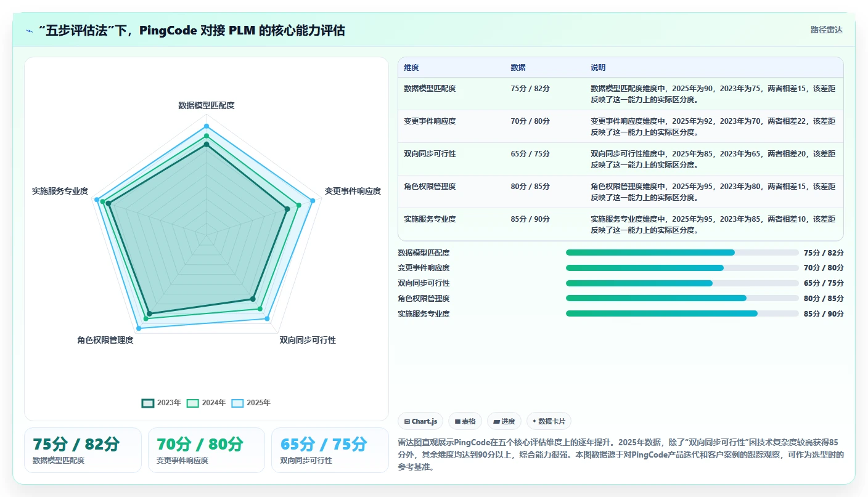Click the 双向同步可行性 progress bar

pos(682,283)
